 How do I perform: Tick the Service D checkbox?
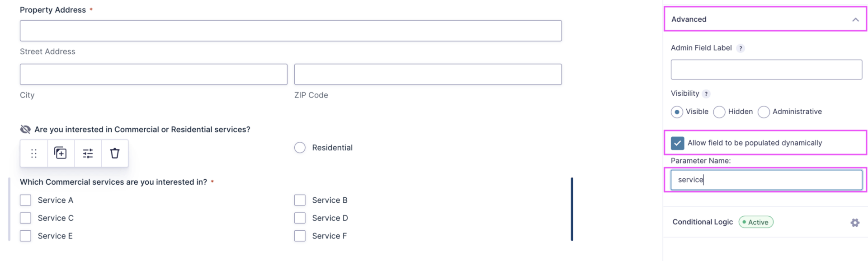(x=300, y=218)
